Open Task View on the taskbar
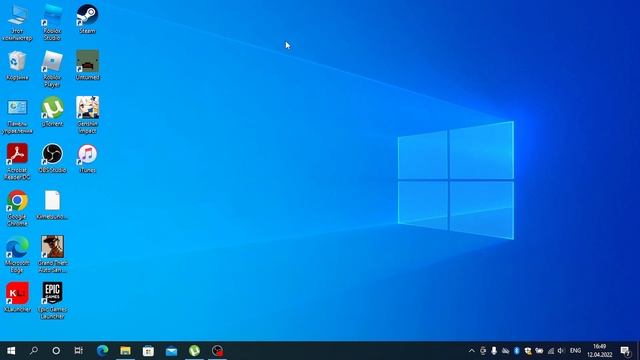Viewport: 640px width, 360px height. tap(79, 351)
